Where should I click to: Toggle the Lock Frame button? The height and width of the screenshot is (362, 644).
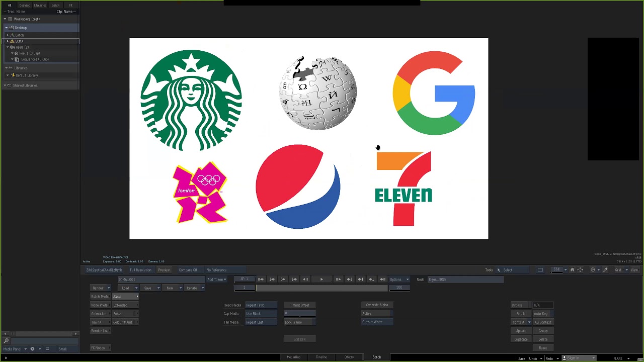300,322
